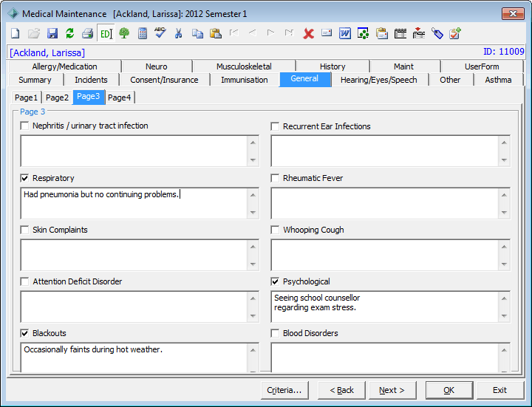Go to last record arrow icon
The image size is (532, 407).
click(x=289, y=33)
